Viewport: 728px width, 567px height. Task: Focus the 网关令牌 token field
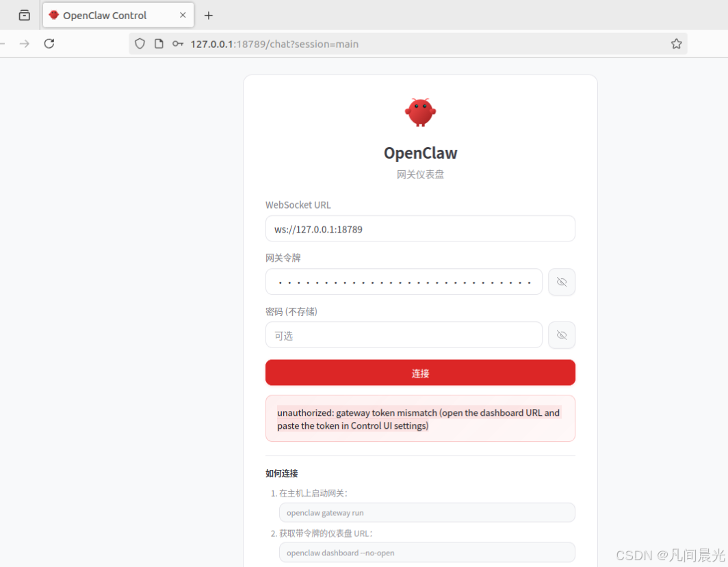pyautogui.click(x=404, y=282)
